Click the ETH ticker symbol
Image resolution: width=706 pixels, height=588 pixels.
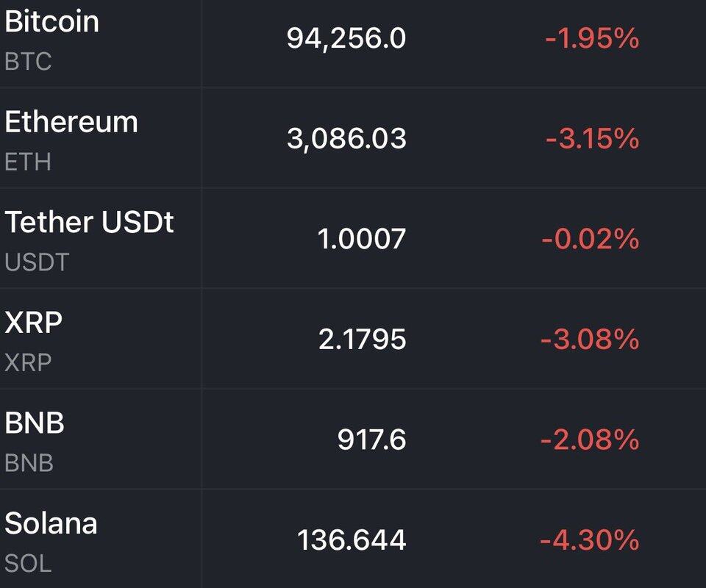(28, 162)
